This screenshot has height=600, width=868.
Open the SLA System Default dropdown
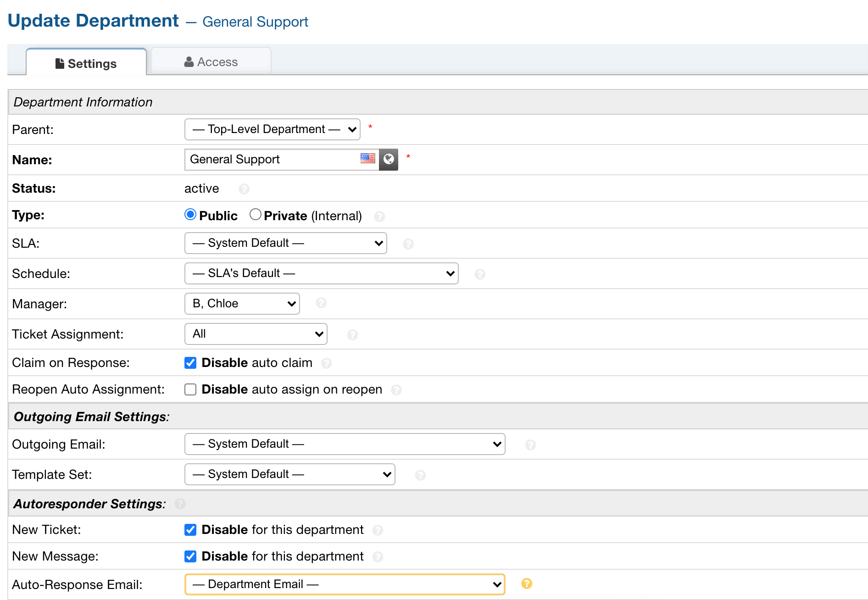(x=286, y=243)
